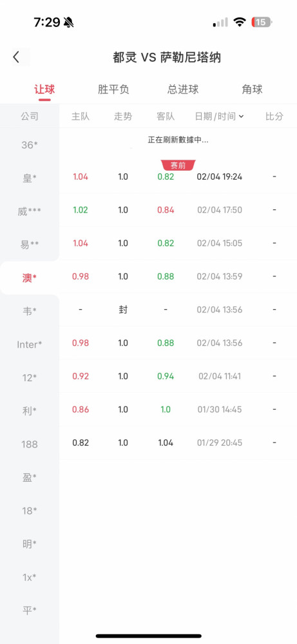This screenshot has width=297, height=644.
Task: Expand the 日期/时间 sort chevron
Action: tap(241, 117)
